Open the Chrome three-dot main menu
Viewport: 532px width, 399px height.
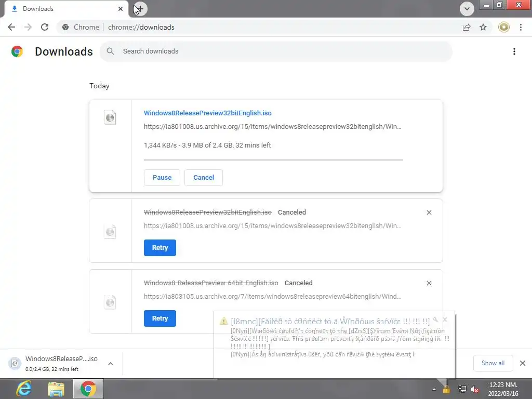click(x=521, y=27)
